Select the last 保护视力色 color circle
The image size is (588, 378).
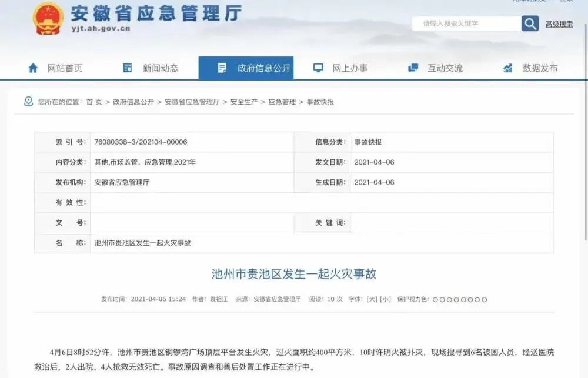click(x=484, y=300)
